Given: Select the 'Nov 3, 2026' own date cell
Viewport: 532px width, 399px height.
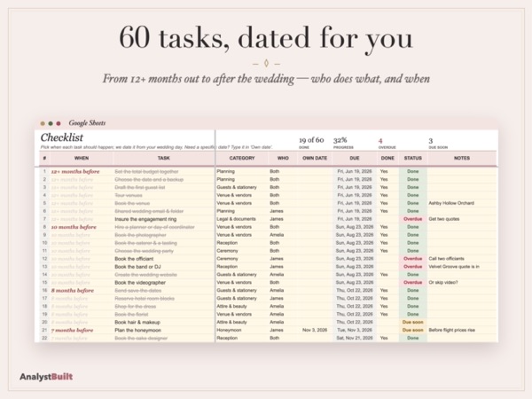Looking at the screenshot, I should click(x=315, y=330).
